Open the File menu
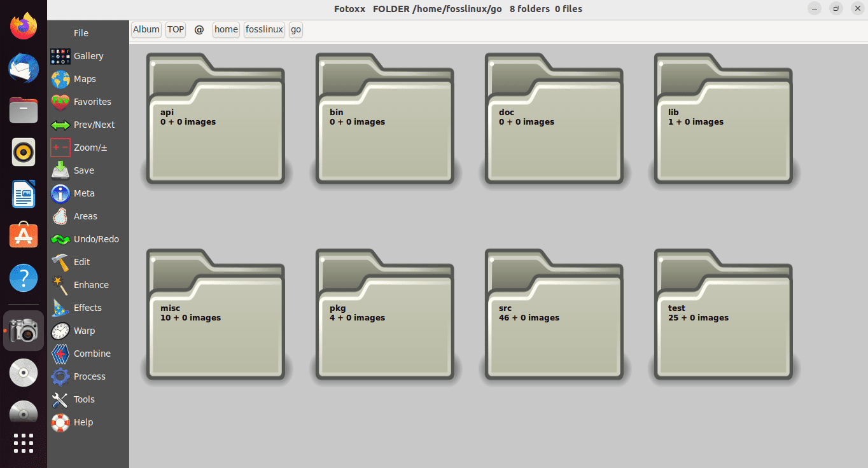 81,32
